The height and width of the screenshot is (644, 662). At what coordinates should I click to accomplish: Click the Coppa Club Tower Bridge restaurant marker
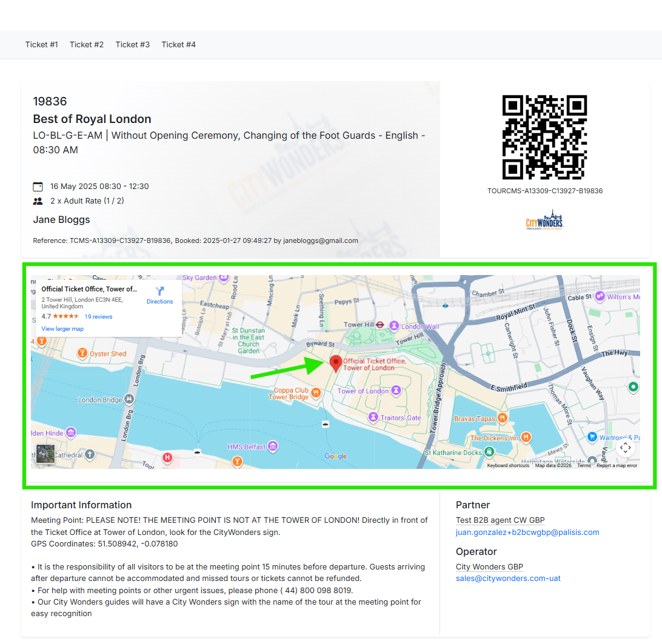[316, 393]
